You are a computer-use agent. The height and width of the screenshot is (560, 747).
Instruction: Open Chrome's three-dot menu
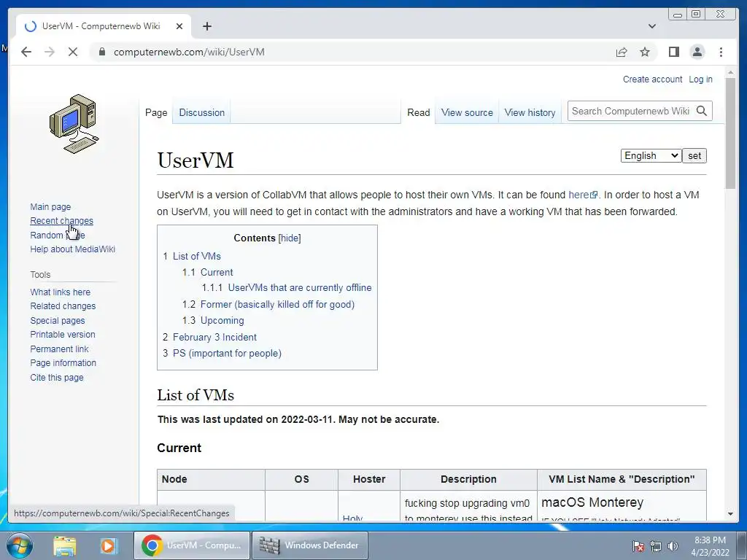tap(721, 52)
